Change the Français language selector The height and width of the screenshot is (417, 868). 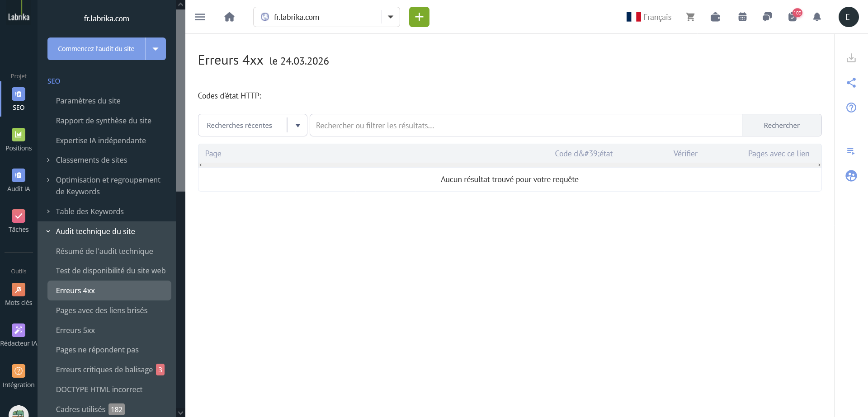tap(649, 17)
